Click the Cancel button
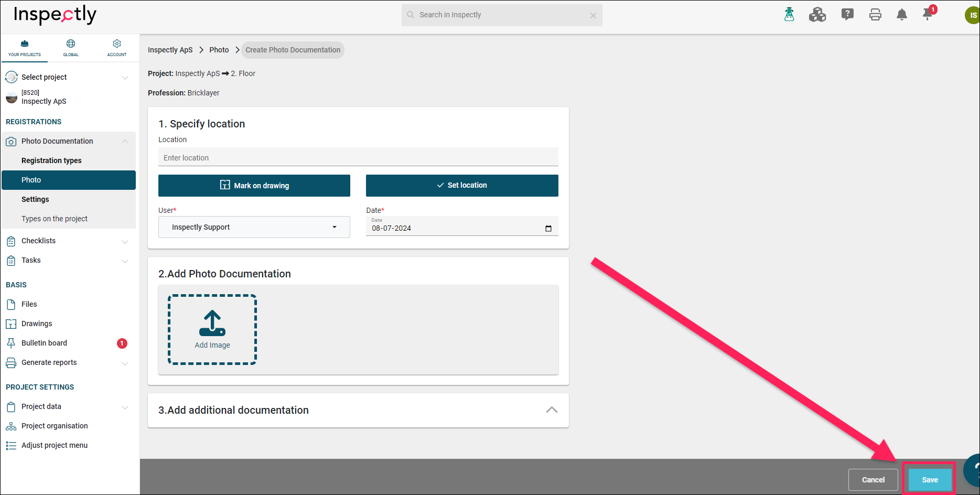980x495 pixels. point(873,480)
